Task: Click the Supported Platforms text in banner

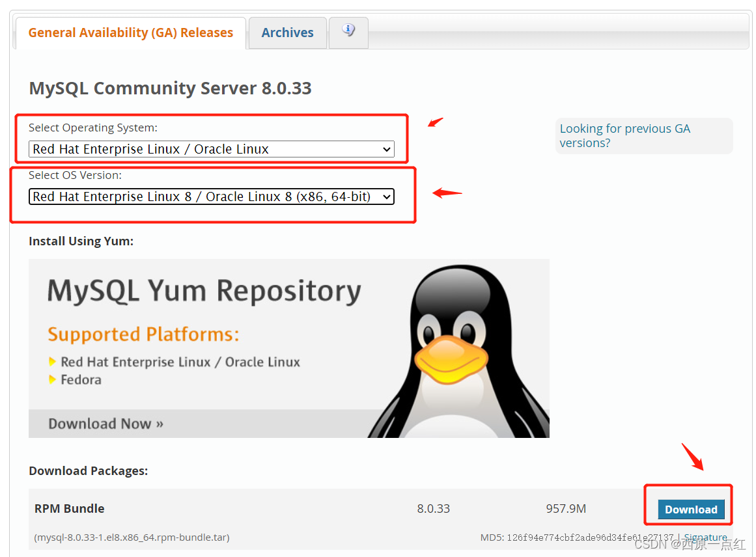Action: click(144, 334)
